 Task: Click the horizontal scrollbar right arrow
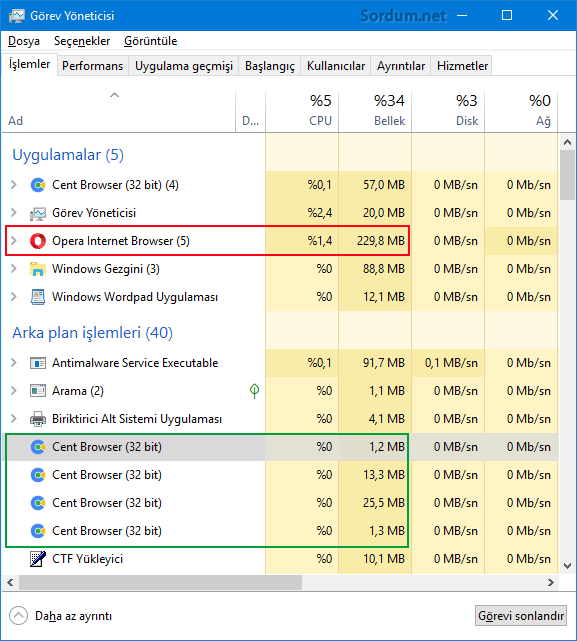(x=551, y=583)
